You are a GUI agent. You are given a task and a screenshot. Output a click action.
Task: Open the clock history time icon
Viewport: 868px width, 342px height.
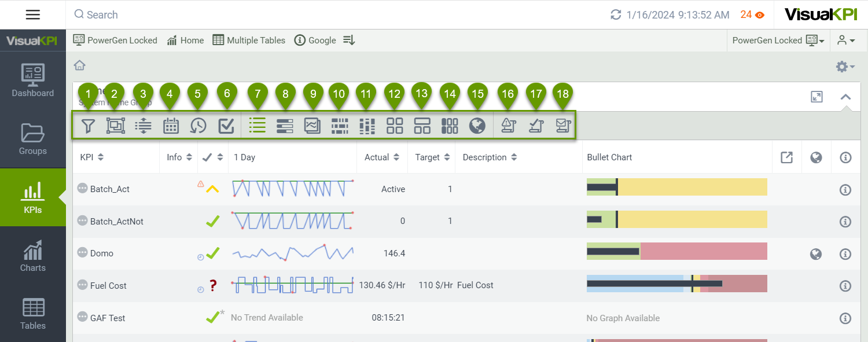point(198,126)
